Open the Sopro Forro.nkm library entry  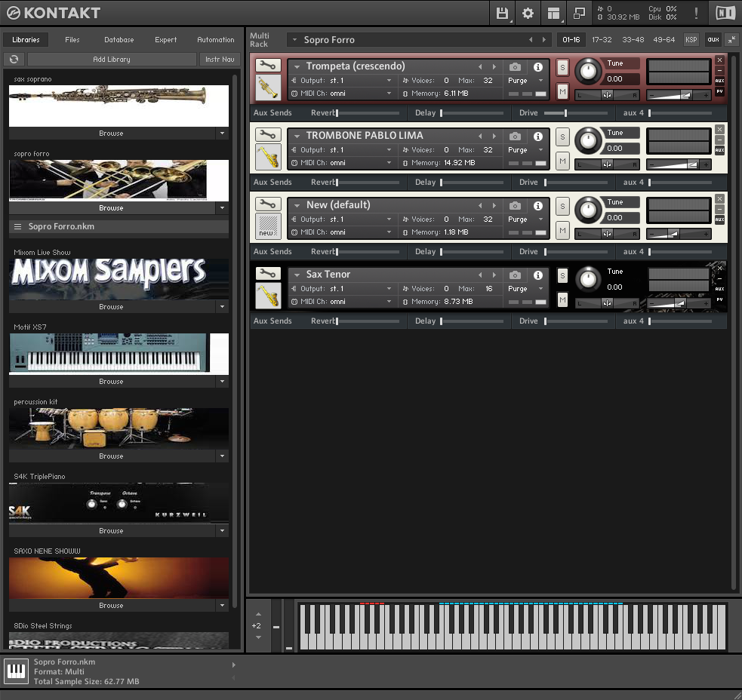coord(119,226)
